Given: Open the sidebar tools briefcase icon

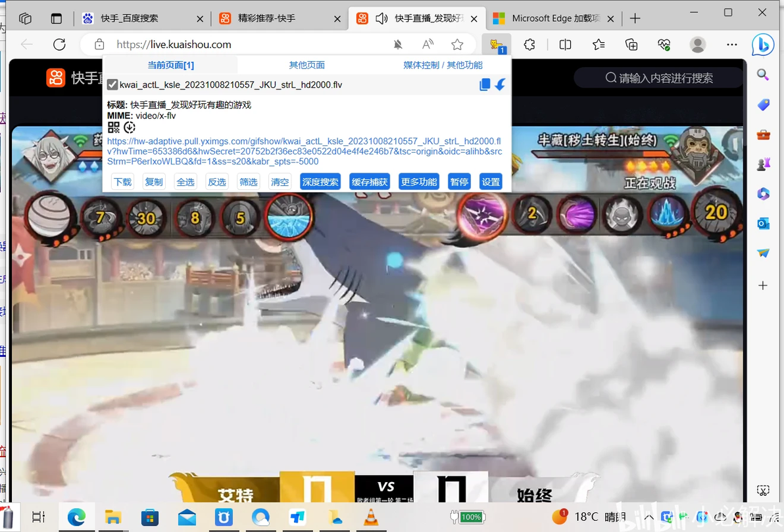Looking at the screenshot, I should pos(763,135).
